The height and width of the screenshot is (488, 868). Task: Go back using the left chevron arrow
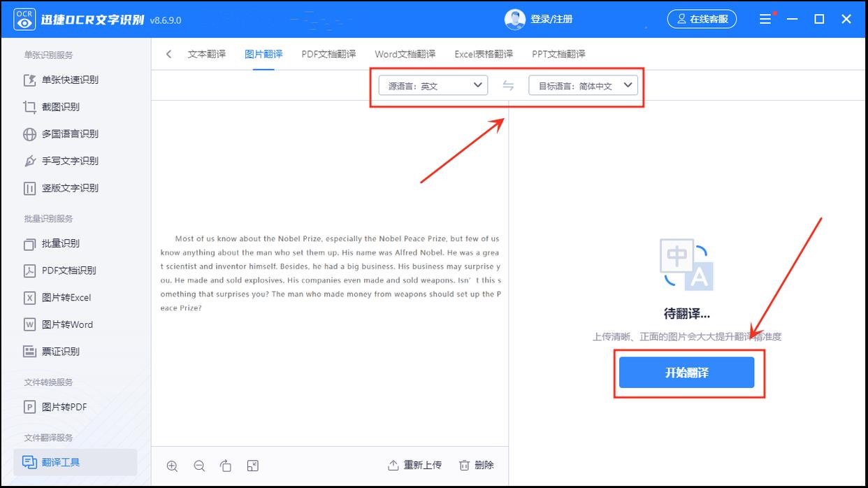point(168,54)
